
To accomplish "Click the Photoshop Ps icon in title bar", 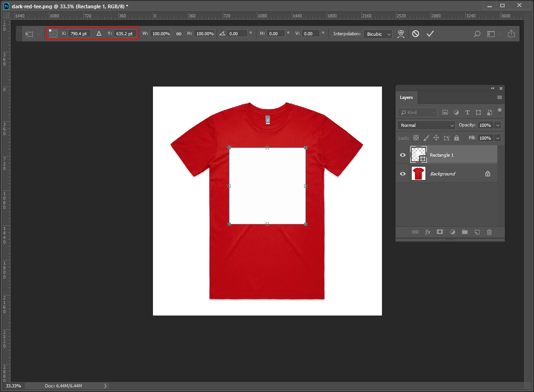I will tap(6, 6).
